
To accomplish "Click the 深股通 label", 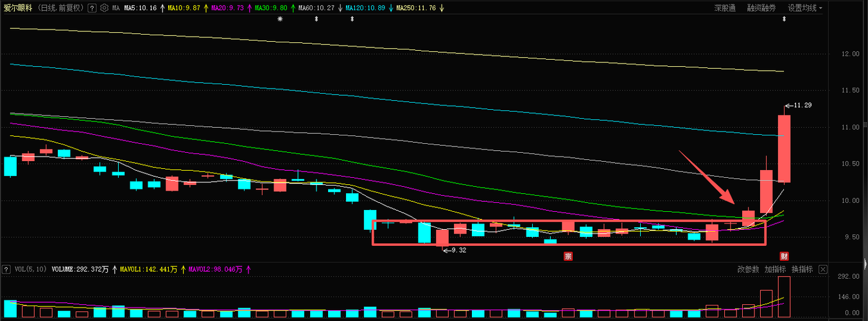I will click(x=725, y=8).
